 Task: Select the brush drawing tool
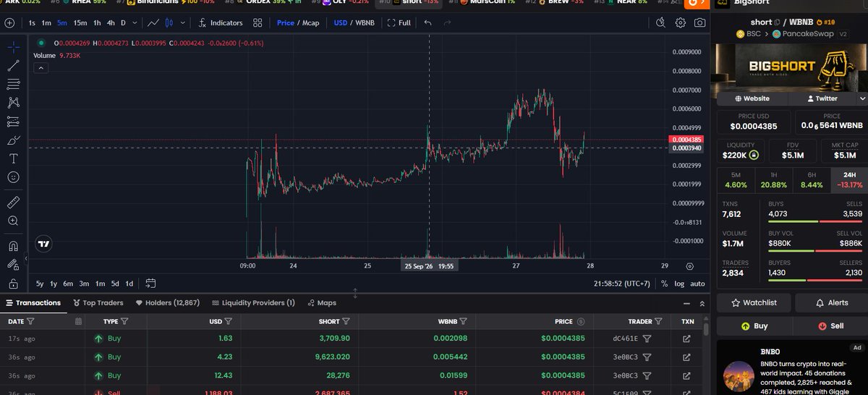13,140
